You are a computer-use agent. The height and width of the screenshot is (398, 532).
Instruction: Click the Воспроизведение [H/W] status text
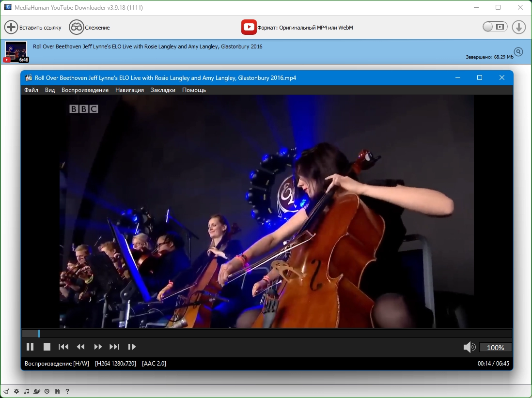tap(57, 364)
